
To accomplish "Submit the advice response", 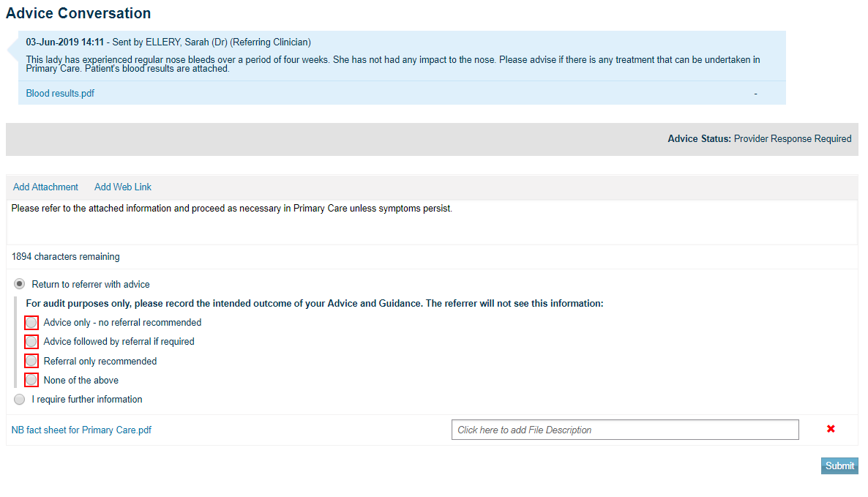I will pyautogui.click(x=839, y=466).
